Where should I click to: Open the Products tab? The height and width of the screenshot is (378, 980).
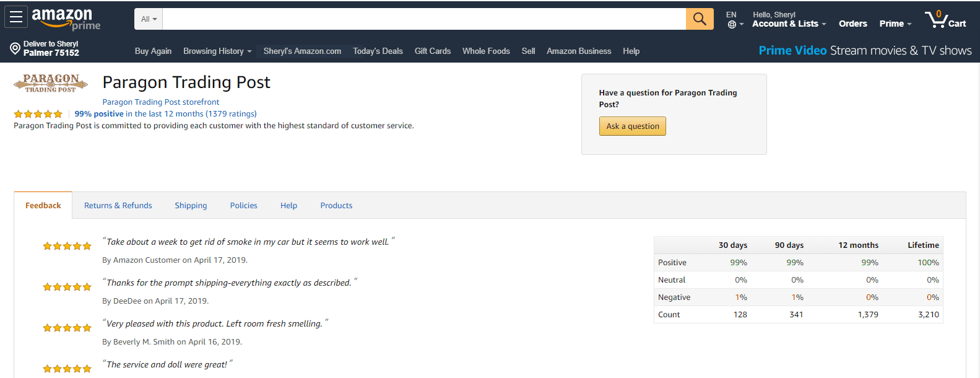(336, 205)
